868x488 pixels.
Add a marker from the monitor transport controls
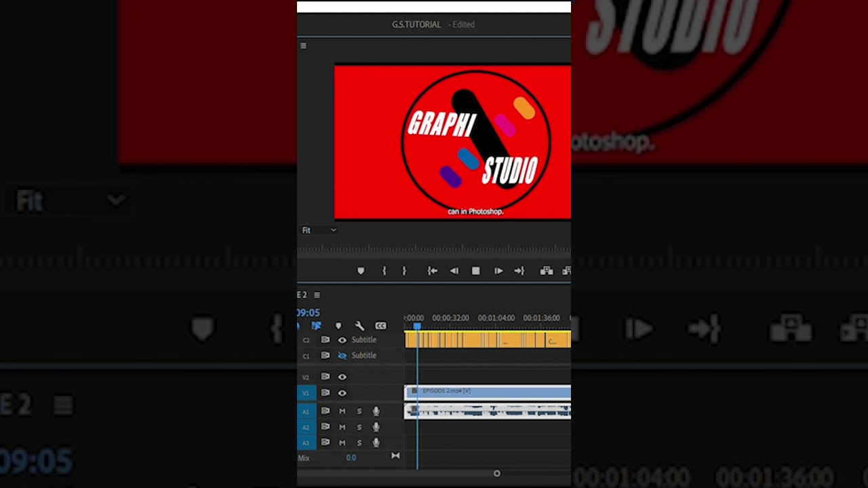(x=361, y=271)
